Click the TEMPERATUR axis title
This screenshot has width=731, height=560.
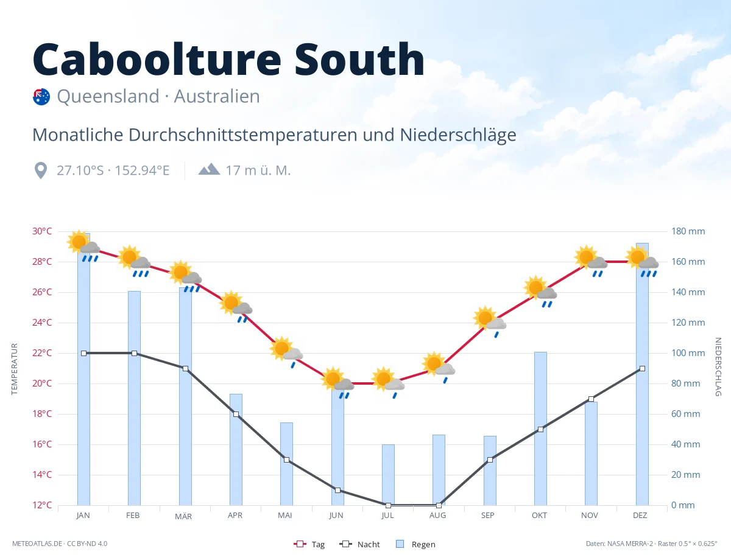pos(15,368)
